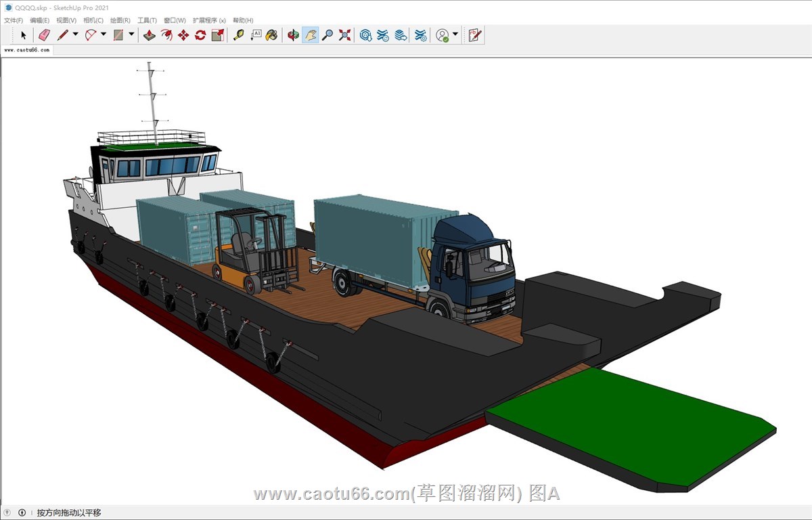
Task: Select the arrow Select tool
Action: [x=24, y=35]
